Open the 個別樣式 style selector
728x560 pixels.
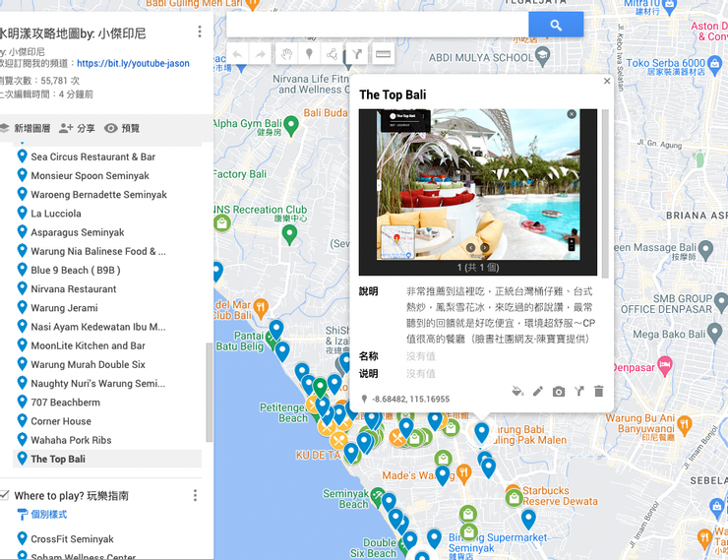point(42,515)
